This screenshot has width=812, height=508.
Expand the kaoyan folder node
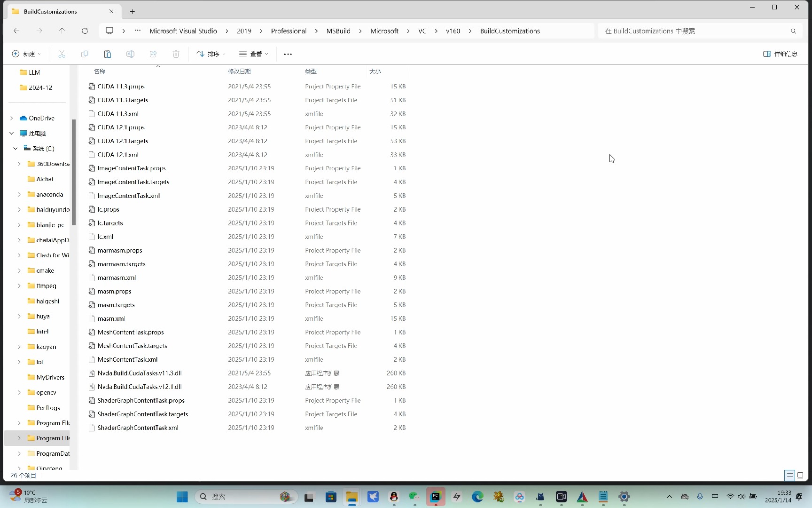[19, 347]
